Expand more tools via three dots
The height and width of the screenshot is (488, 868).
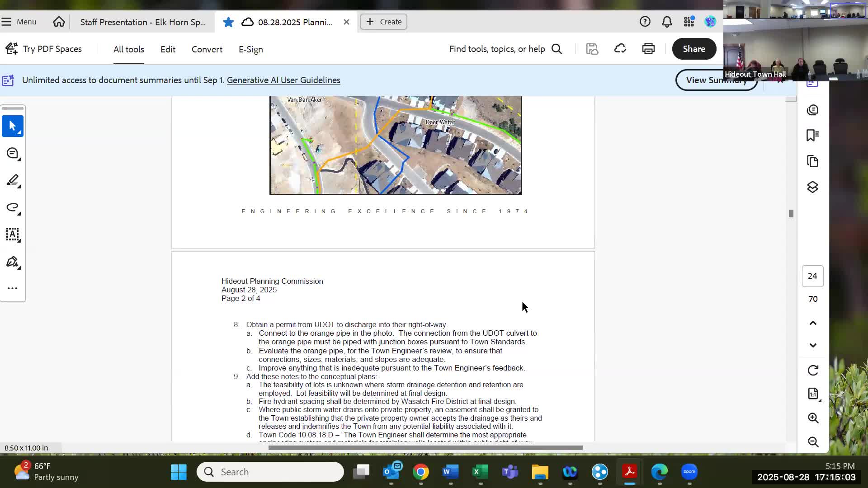(x=13, y=288)
